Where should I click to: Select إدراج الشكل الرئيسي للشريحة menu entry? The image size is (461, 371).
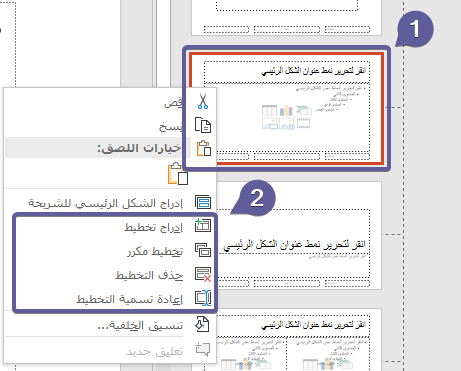[x=105, y=203]
